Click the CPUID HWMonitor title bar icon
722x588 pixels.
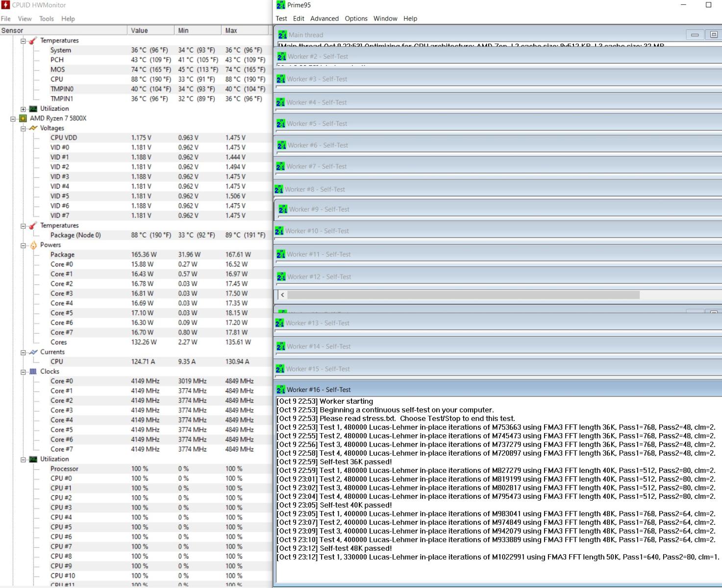[5, 5]
